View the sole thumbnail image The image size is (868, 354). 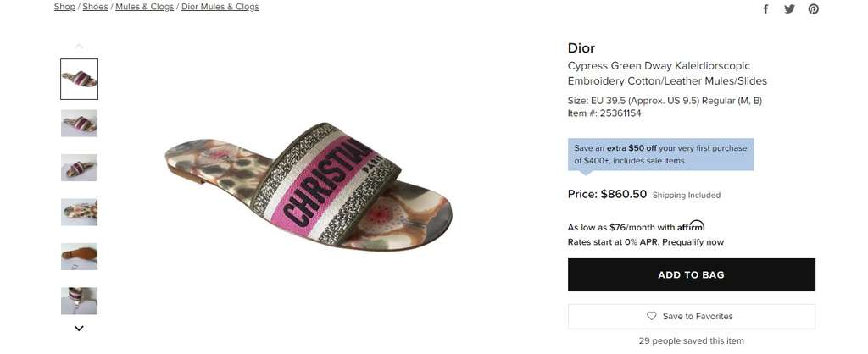coord(79,256)
